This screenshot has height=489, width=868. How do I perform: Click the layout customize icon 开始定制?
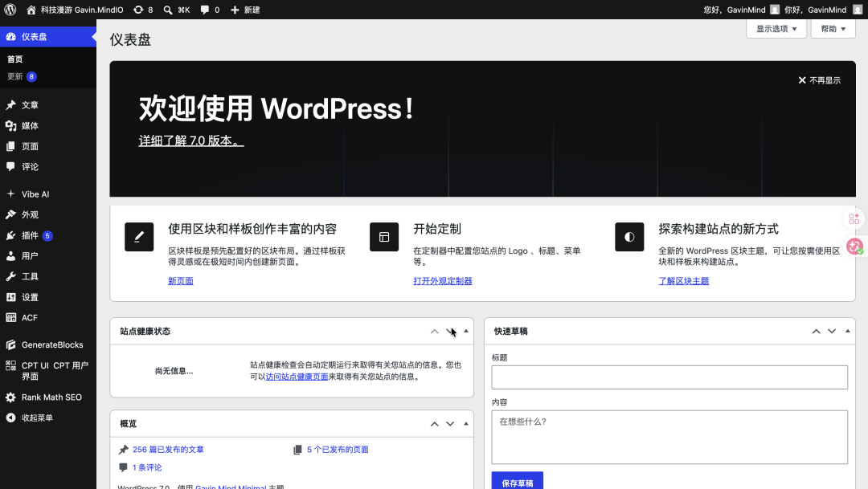tap(384, 237)
